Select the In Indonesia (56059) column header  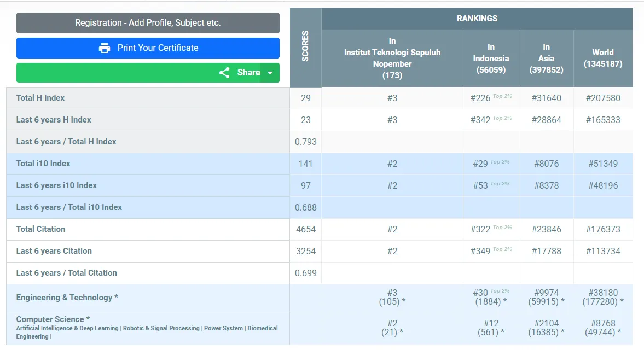point(491,59)
